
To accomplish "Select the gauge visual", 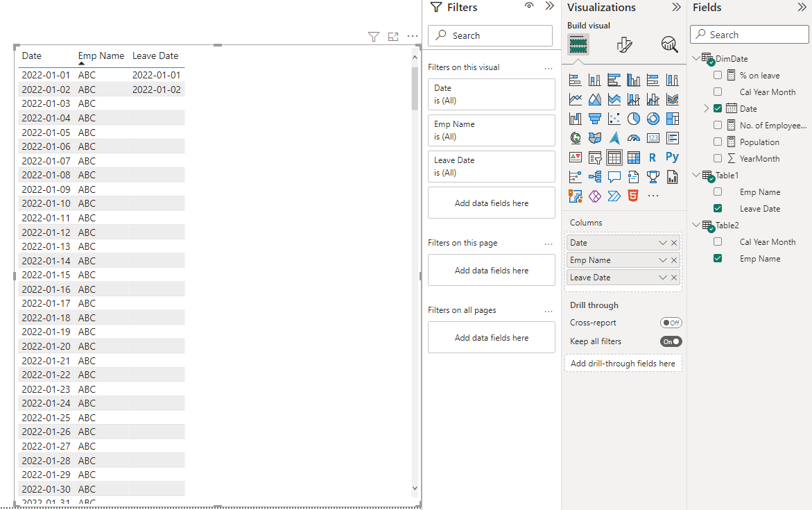I will pyautogui.click(x=633, y=138).
